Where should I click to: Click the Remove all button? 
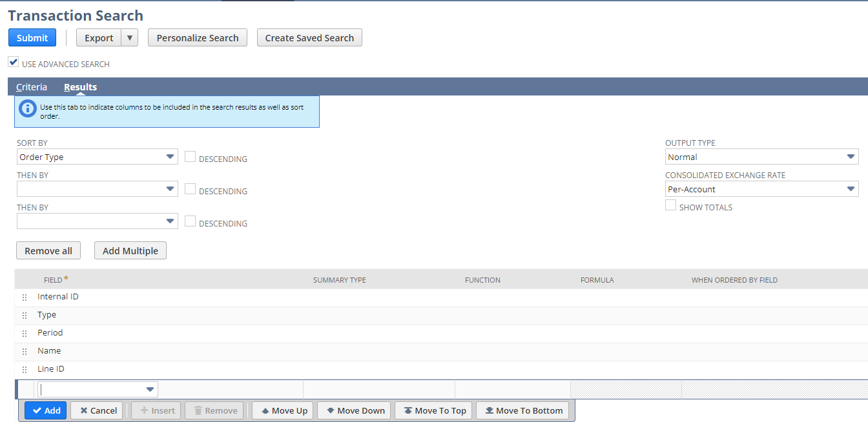[x=48, y=250]
